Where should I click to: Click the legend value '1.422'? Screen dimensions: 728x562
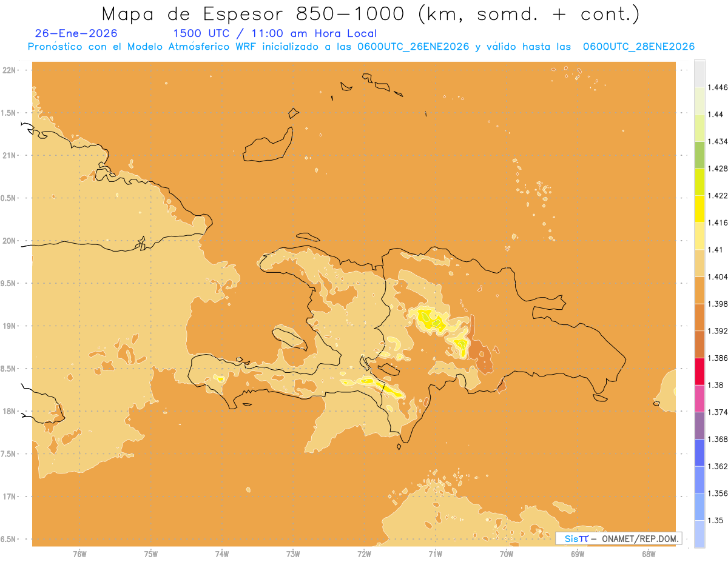point(717,195)
